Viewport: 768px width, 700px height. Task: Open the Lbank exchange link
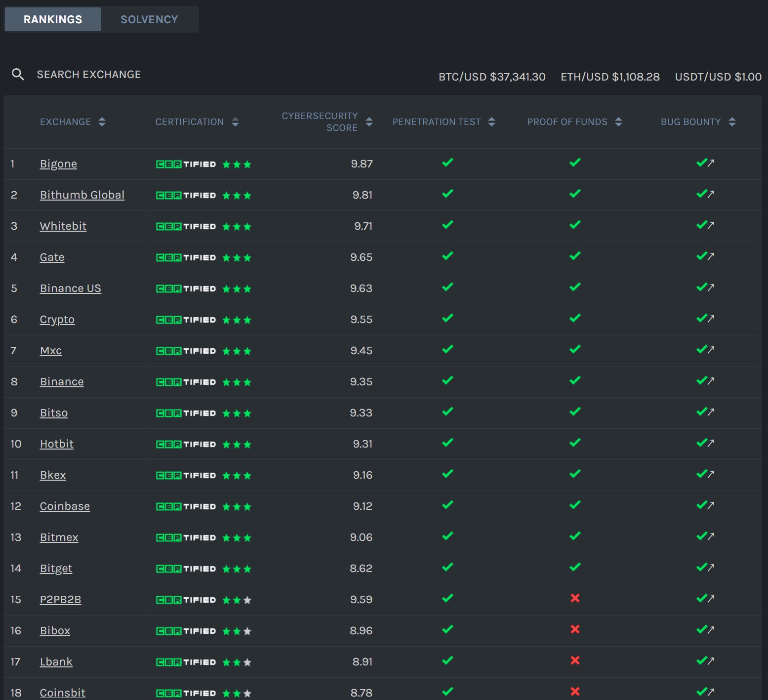pyautogui.click(x=56, y=662)
